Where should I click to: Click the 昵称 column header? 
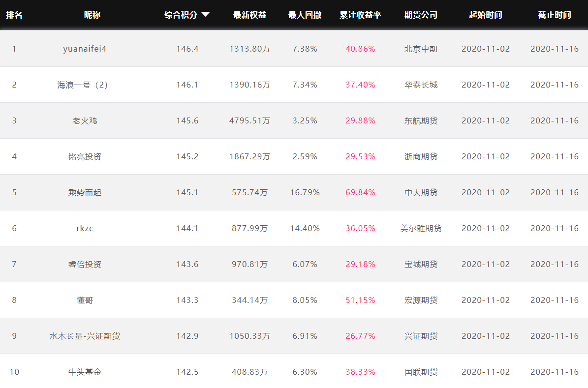click(x=92, y=15)
